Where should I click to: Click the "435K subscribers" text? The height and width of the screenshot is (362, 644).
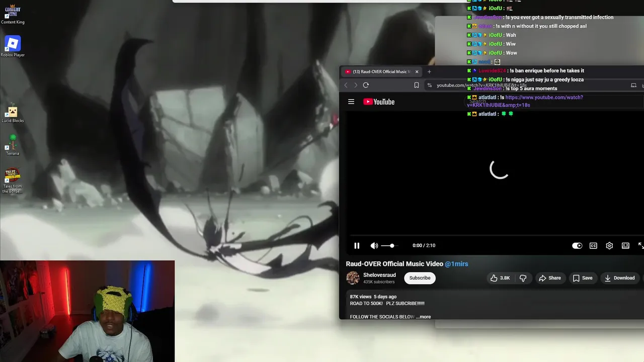click(x=379, y=282)
